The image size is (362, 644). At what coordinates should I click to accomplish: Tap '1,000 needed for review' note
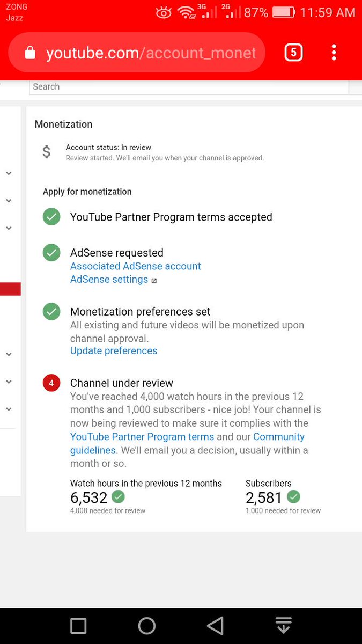coord(283,511)
